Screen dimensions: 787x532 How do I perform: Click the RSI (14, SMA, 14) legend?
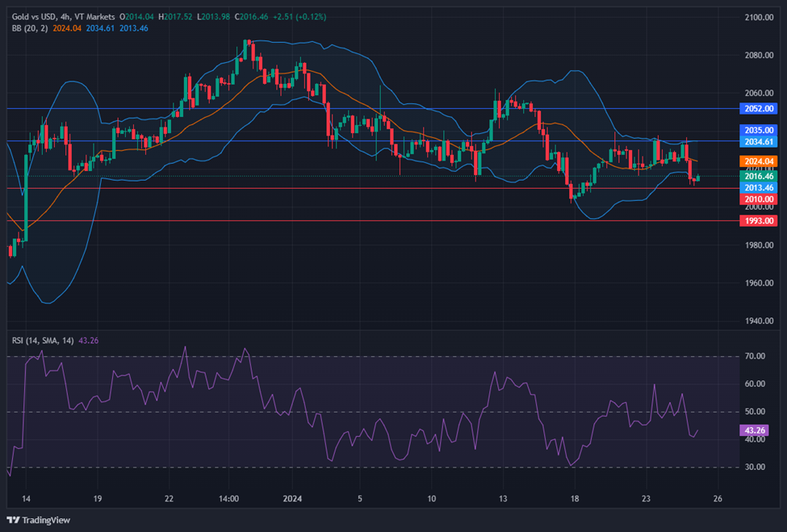[x=43, y=341]
